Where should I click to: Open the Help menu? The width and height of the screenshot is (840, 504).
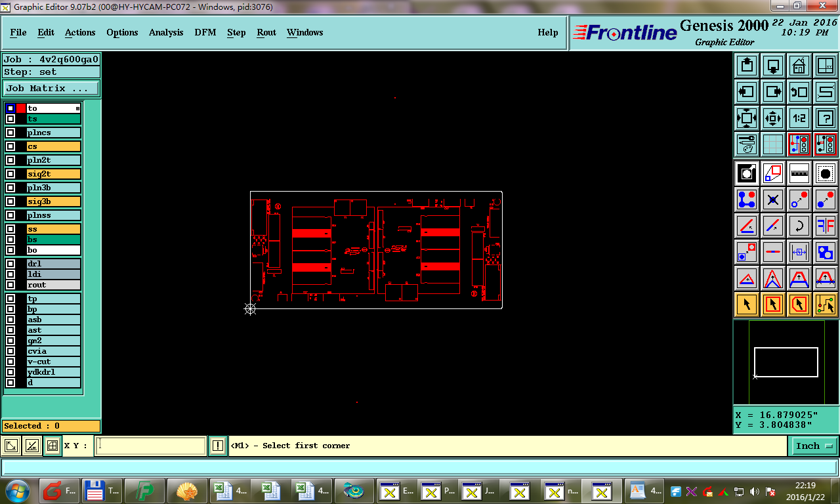pos(548,32)
